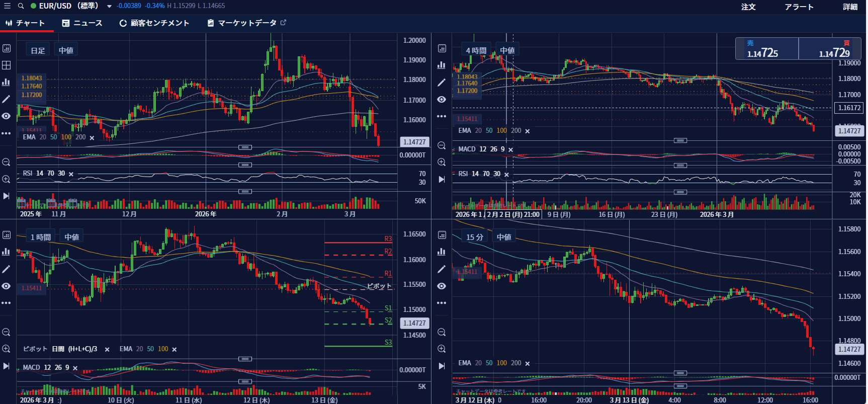Grab the pane resize handle above RSI on daily chart
This screenshot has height=404, width=868.
pyautogui.click(x=245, y=165)
